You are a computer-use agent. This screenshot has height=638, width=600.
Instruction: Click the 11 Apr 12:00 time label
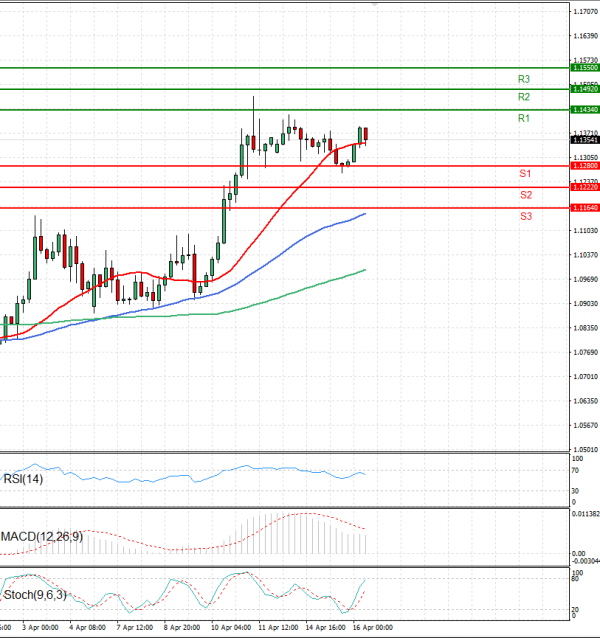click(277, 629)
